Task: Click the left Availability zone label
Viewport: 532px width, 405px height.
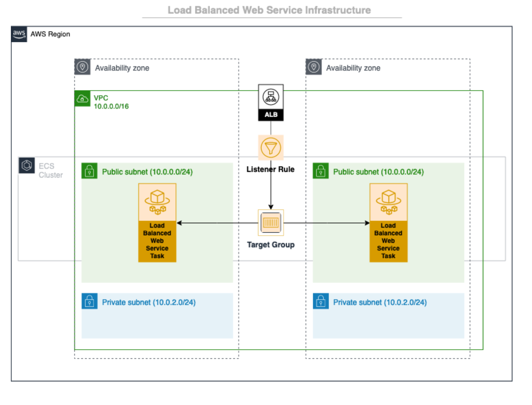Action: click(122, 68)
